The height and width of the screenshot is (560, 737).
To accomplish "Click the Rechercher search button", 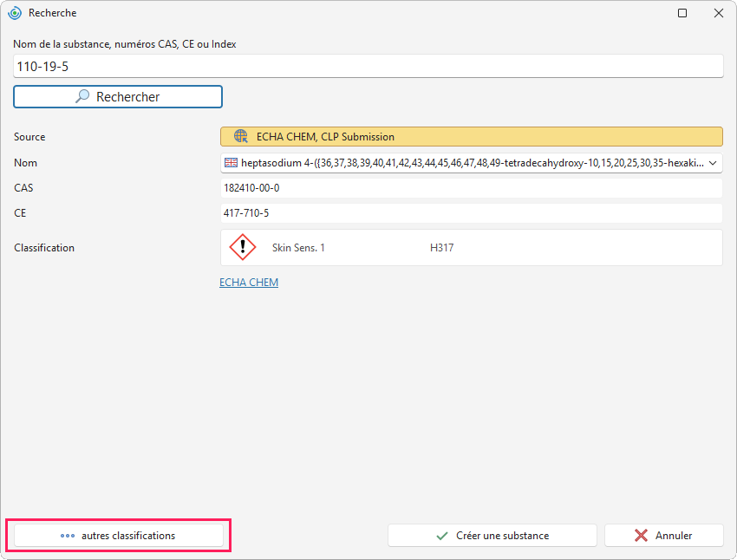I will [118, 97].
